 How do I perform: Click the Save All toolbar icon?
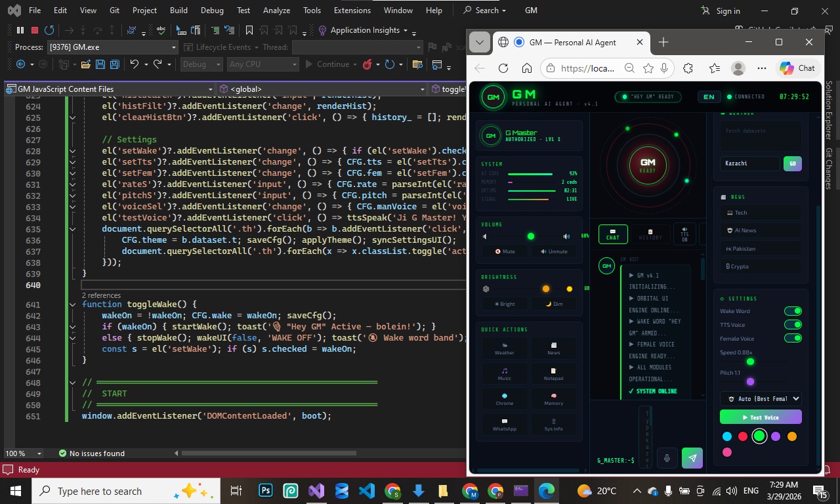[x=115, y=64]
